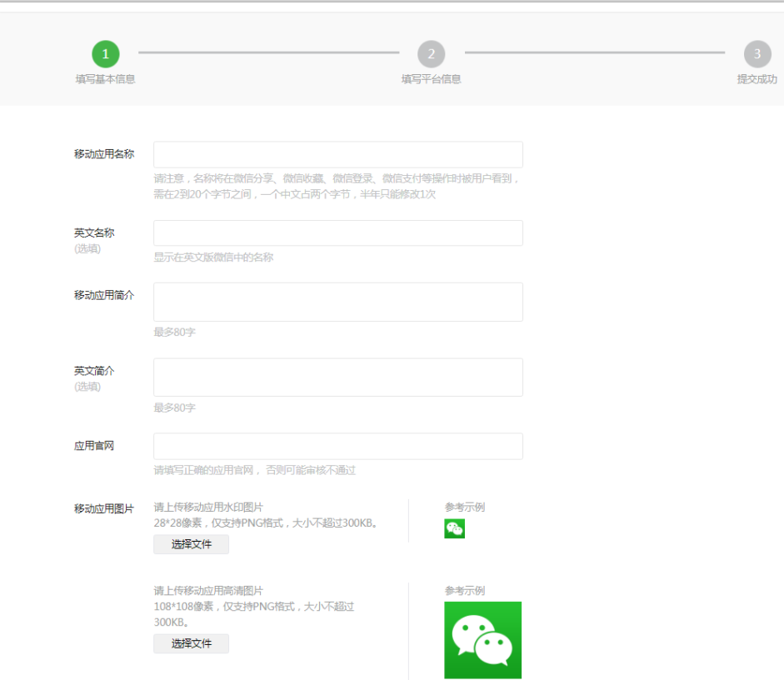Click into the 英文简介 text area
Image resolution: width=784 pixels, height=680 pixels.
click(x=338, y=377)
